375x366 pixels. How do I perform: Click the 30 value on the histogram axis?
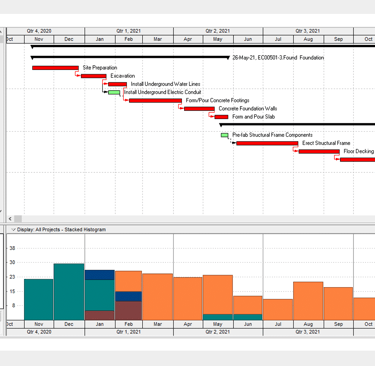(12, 262)
